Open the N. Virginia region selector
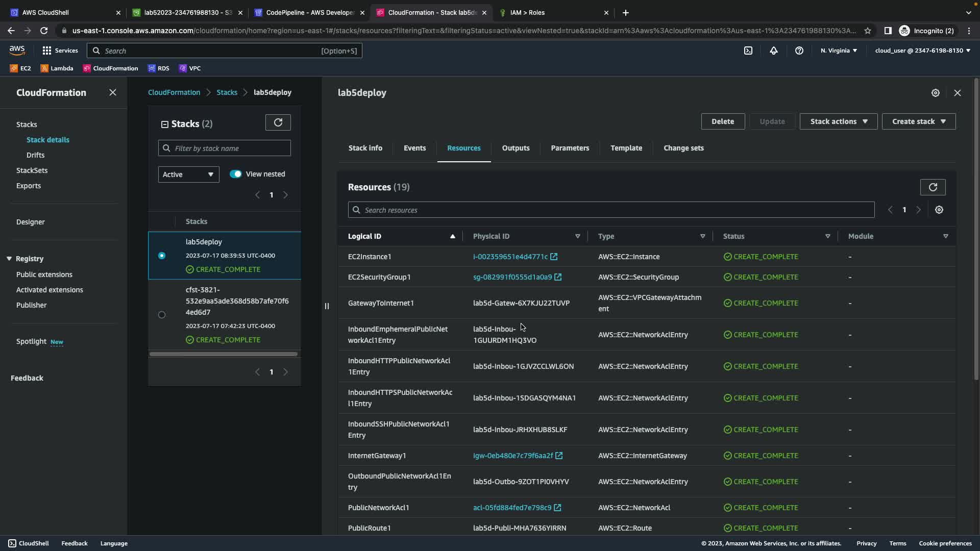The width and height of the screenshot is (980, 551). pos(839,51)
